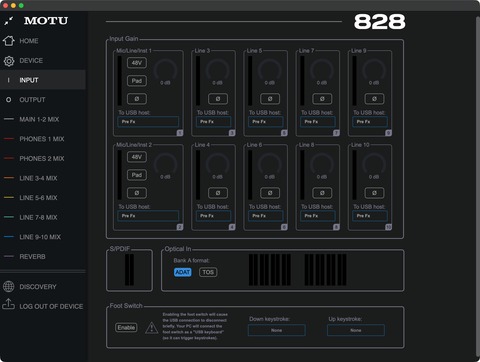
Task: Open the Down keystroke dropdown
Action: [x=277, y=330]
